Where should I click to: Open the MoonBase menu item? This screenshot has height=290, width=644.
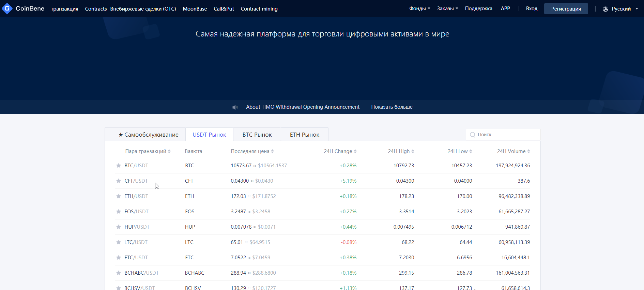pyautogui.click(x=195, y=9)
